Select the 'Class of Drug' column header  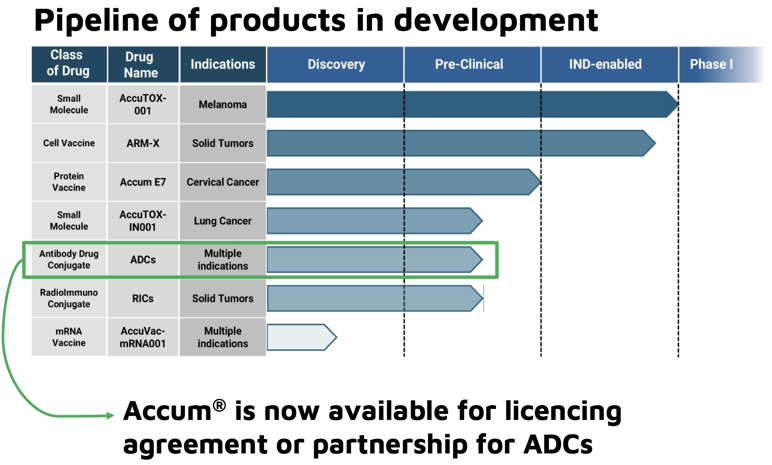tap(69, 64)
